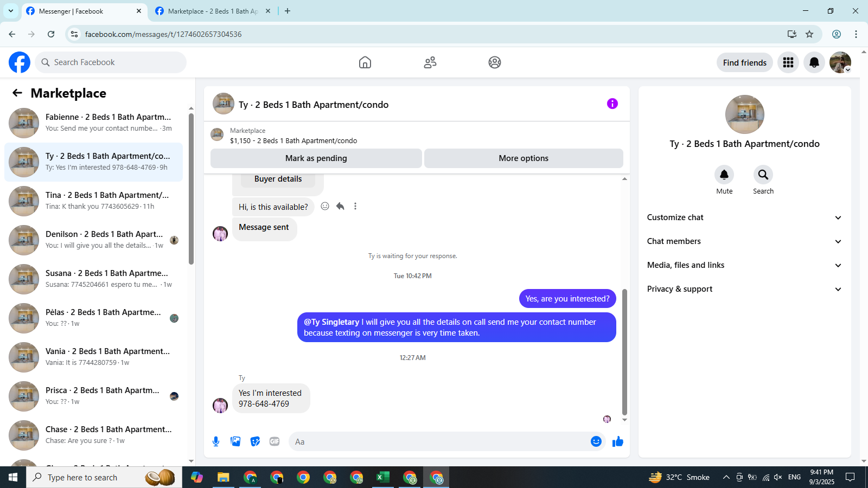This screenshot has width=868, height=488.
Task: Open Pèlas conversation
Action: click(93, 318)
